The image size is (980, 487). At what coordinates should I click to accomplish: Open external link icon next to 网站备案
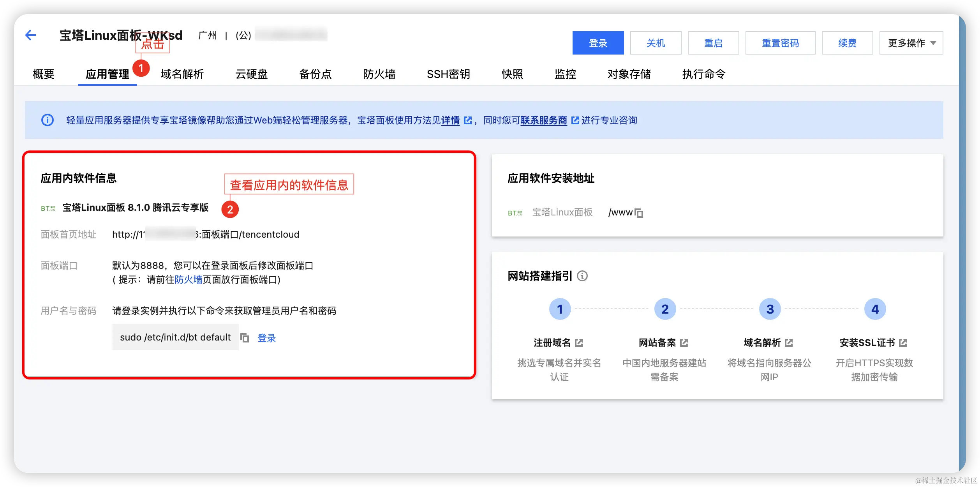click(x=684, y=343)
